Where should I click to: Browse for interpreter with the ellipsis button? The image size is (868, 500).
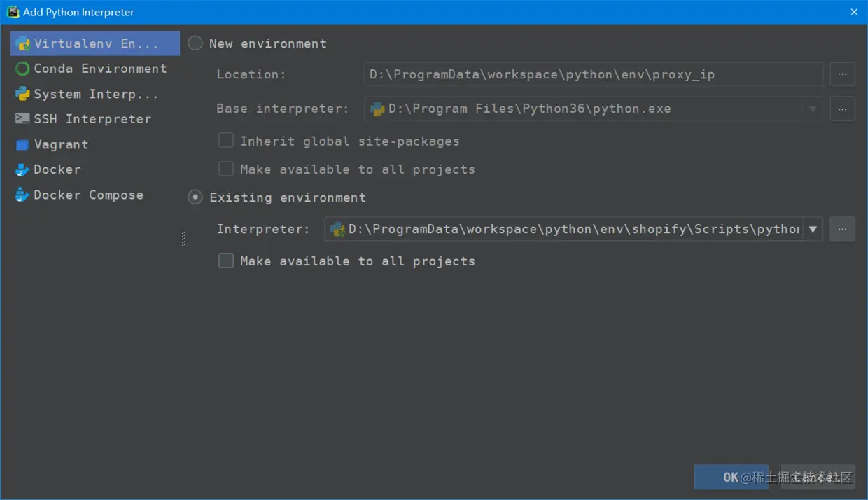click(842, 229)
